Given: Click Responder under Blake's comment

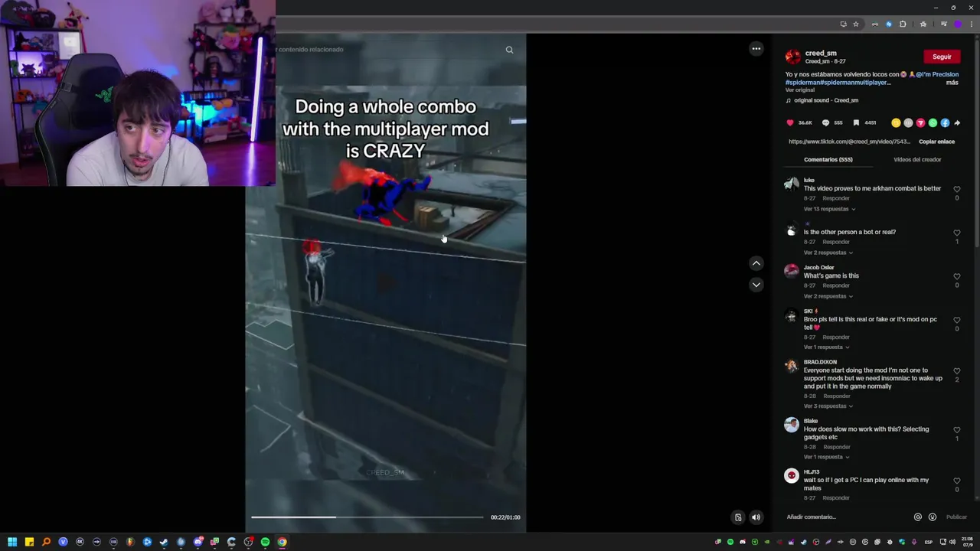Looking at the screenshot, I should pyautogui.click(x=837, y=447).
